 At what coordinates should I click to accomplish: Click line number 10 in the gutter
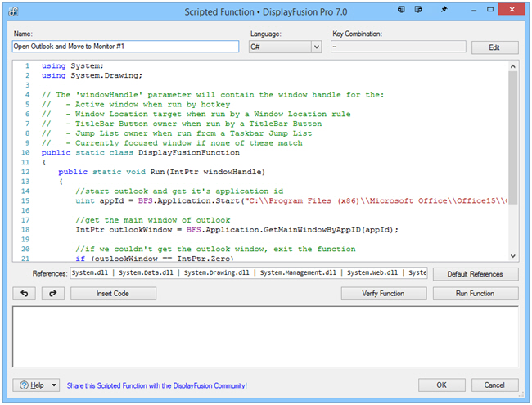(x=25, y=153)
